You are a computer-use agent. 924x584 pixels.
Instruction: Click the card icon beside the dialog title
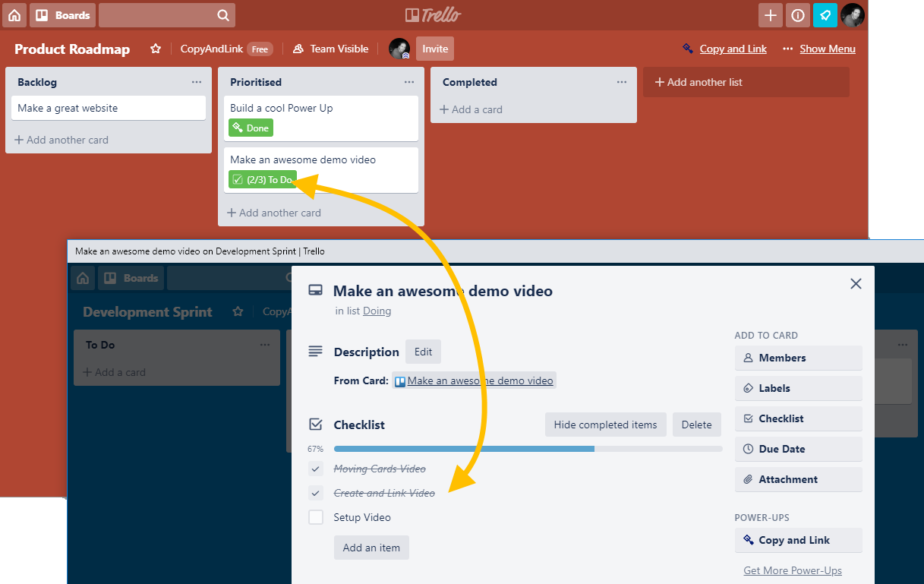(x=315, y=291)
